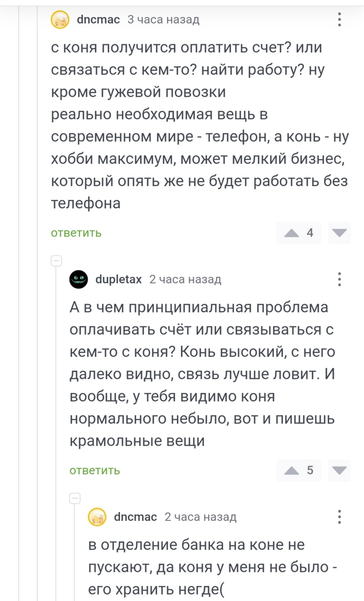Upvote the dupletax comment
Screen dimensions: 364x601
pos(292,471)
